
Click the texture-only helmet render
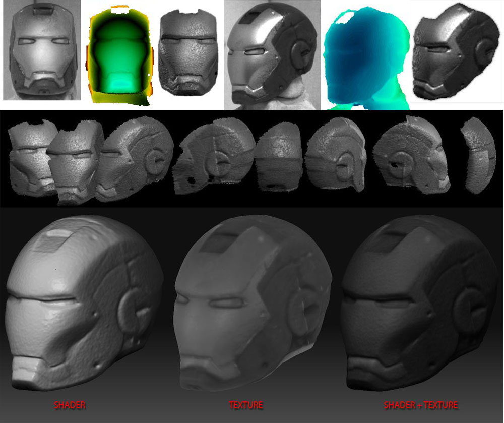(x=253, y=303)
